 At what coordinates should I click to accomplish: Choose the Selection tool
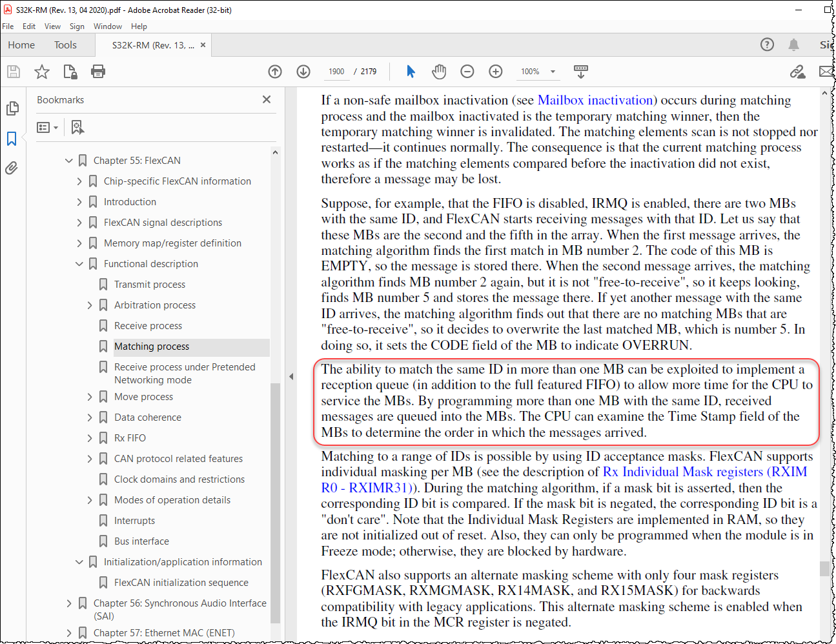point(411,72)
